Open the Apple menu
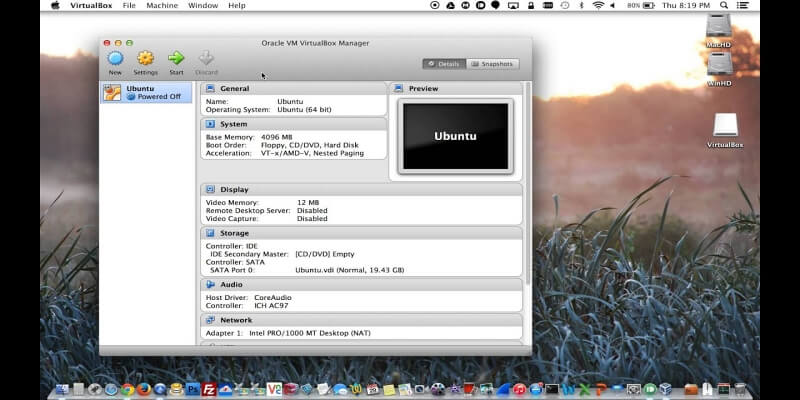 [55, 5]
